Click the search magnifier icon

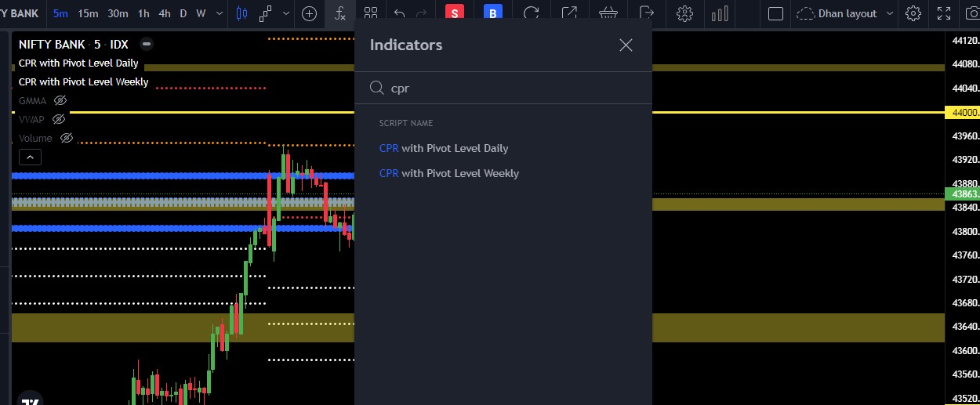376,89
